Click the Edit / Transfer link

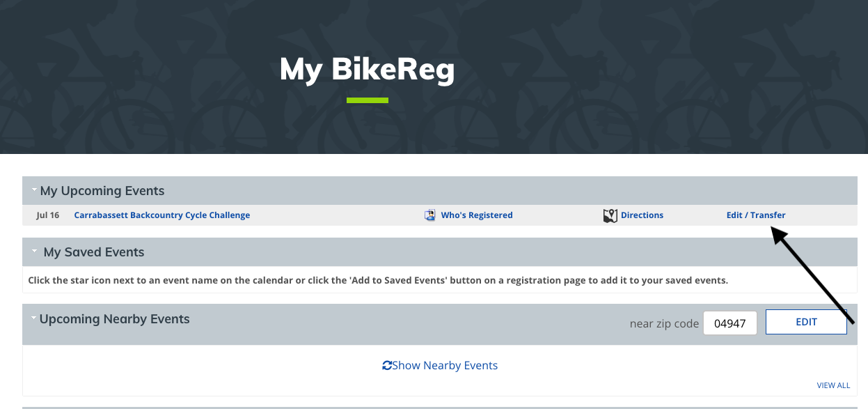[x=756, y=215]
